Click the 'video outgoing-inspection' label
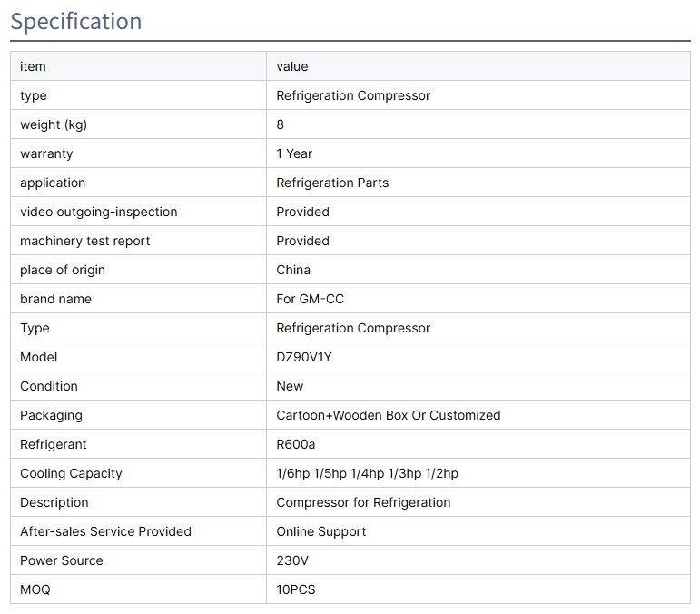 pos(99,212)
